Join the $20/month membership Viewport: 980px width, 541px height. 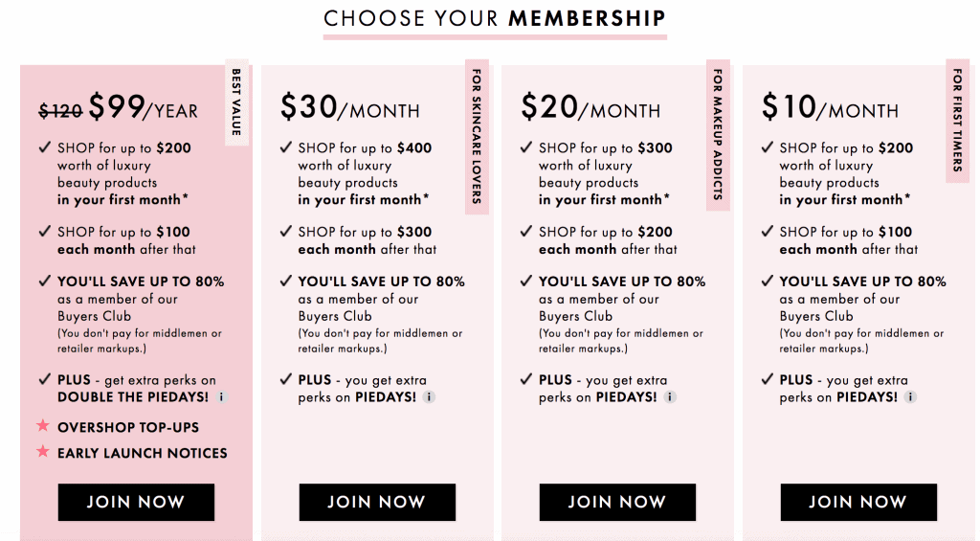617,502
